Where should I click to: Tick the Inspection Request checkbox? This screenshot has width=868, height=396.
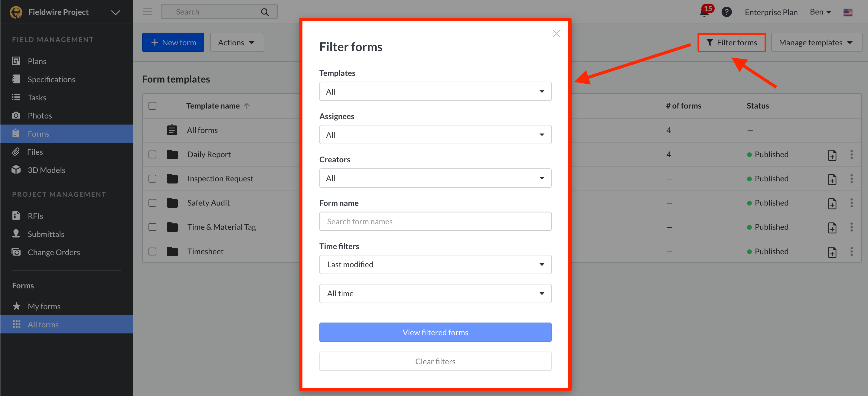[x=152, y=179]
